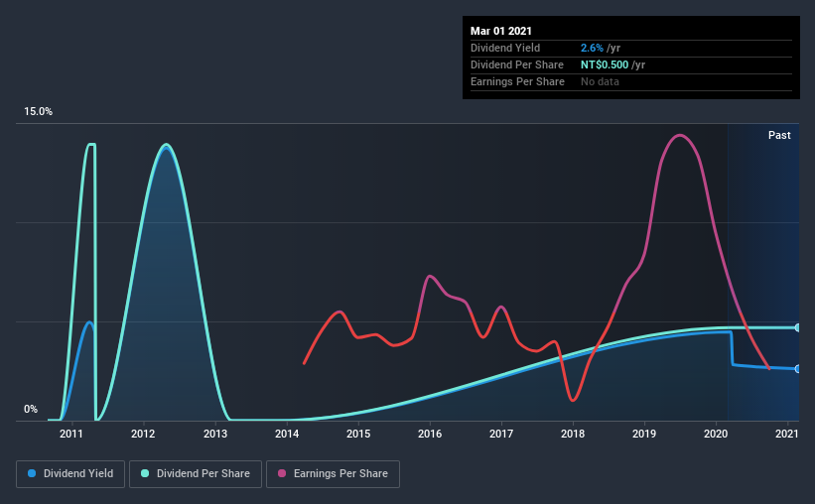Image resolution: width=815 pixels, height=504 pixels.
Task: Click the 2016 x-axis label
Action: coord(430,434)
